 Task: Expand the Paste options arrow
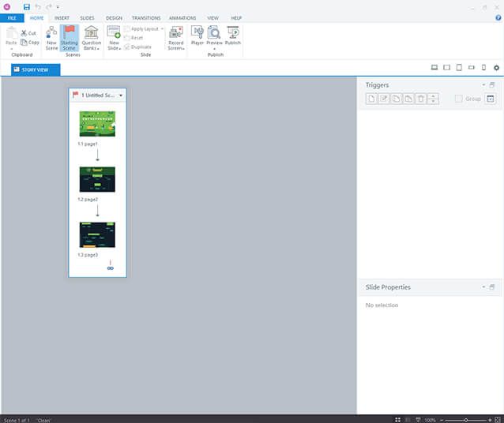tap(12, 48)
